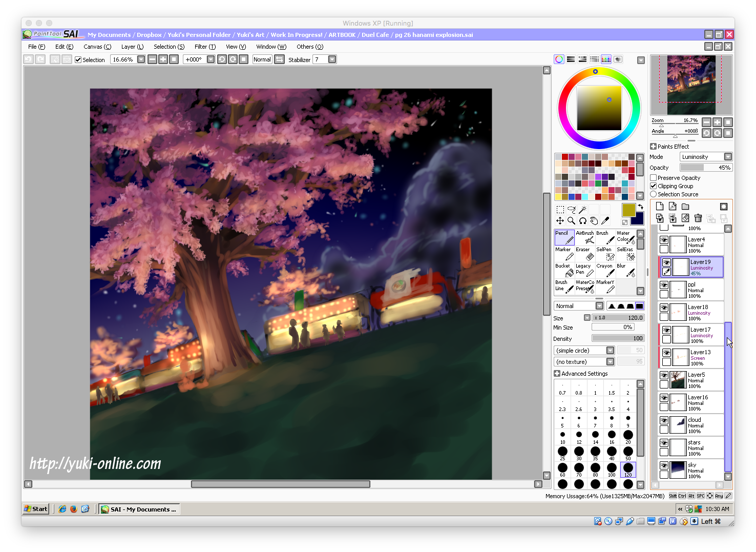756x552 pixels.
Task: Hide the cloud layer
Action: [664, 420]
